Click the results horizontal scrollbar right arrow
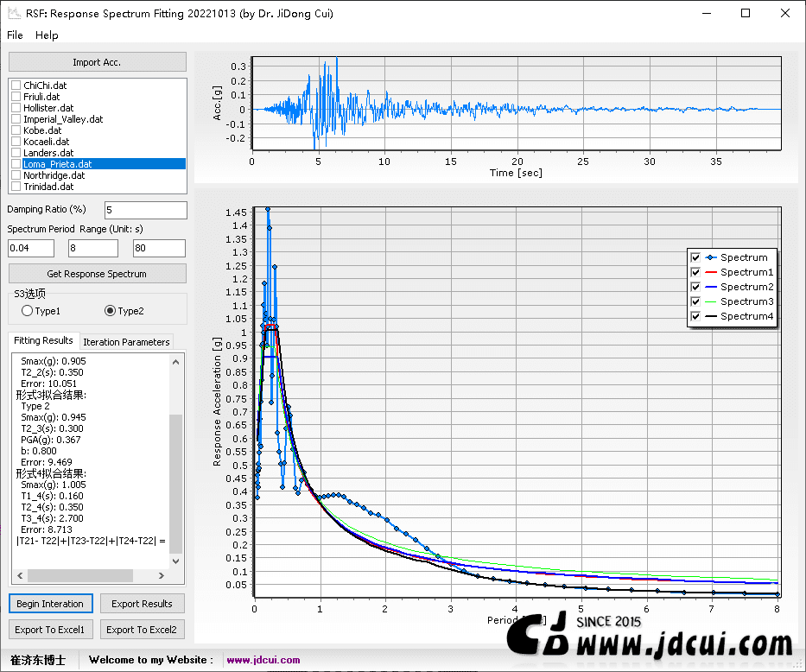The height and width of the screenshot is (672, 806). coord(162,575)
